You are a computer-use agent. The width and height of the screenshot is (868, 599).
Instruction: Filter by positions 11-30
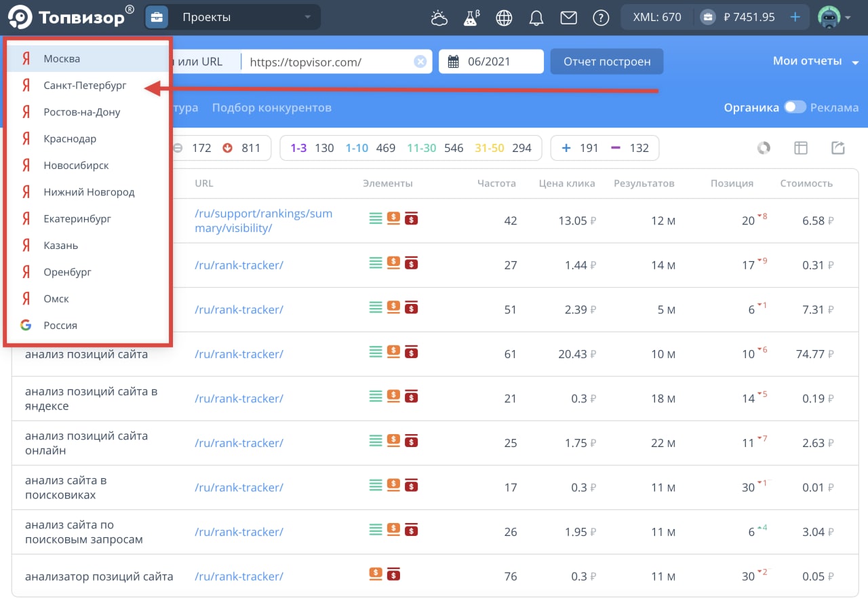tap(435, 148)
